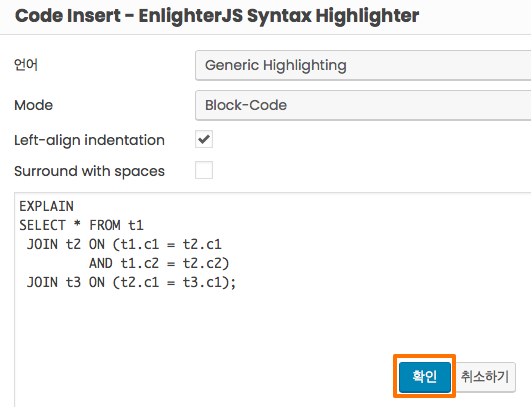This screenshot has height=407, width=531.
Task: Place cursor on the EXPLAIN line in code area
Action: coord(46,206)
